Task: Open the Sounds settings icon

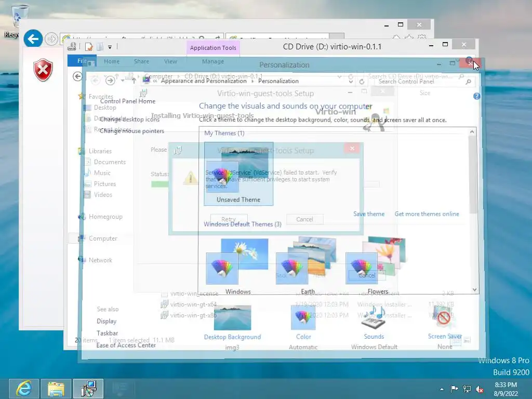Action: [374, 318]
